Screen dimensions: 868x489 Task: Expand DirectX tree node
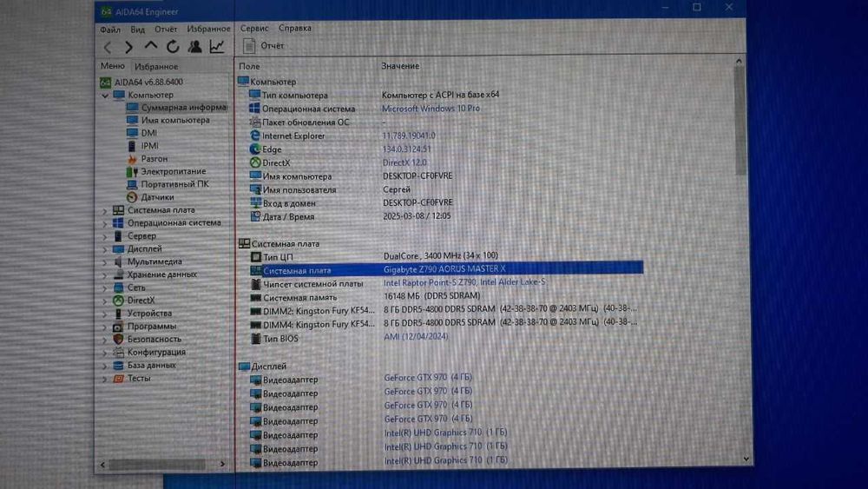pos(105,301)
